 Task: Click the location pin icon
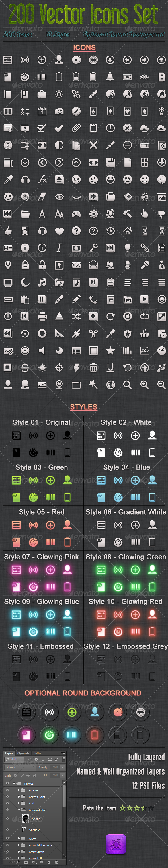point(8,265)
